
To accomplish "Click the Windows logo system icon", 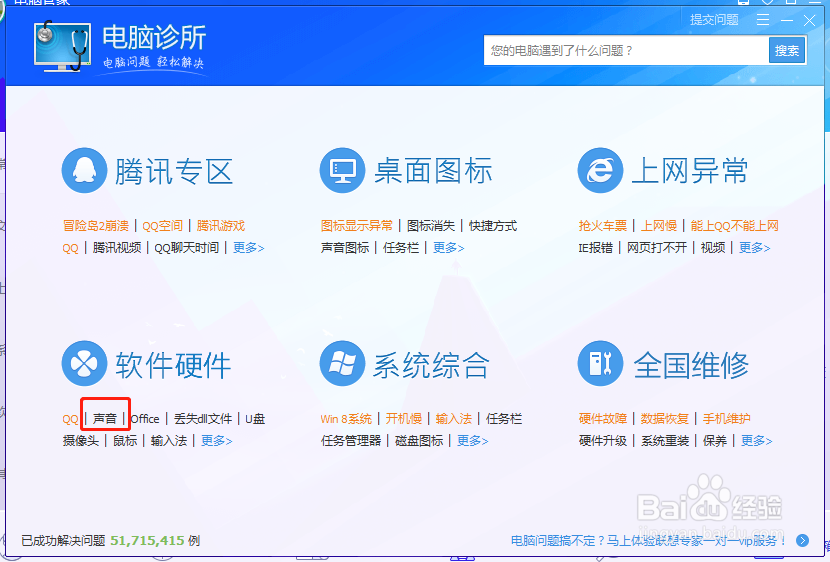I will pyautogui.click(x=342, y=363).
